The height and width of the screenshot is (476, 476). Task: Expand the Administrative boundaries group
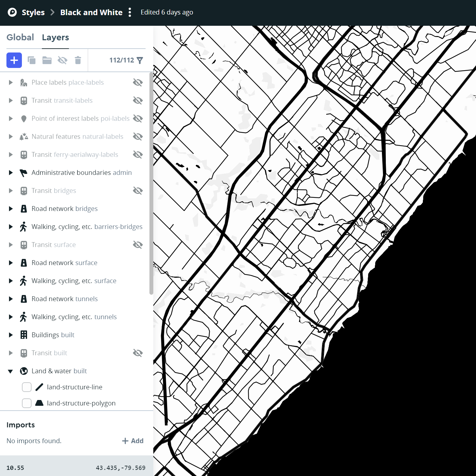11,173
